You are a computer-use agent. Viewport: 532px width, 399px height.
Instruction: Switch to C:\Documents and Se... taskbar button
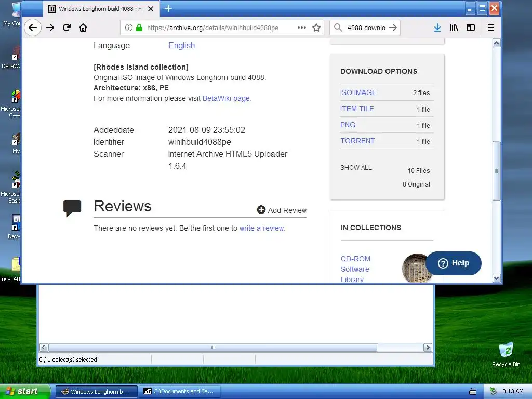point(180,392)
